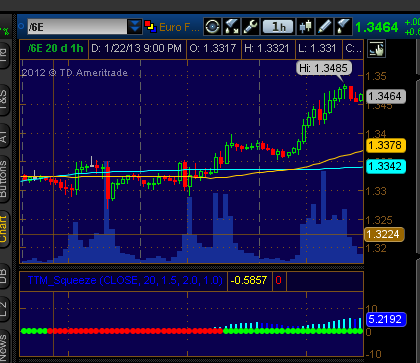The width and height of the screenshot is (420, 363).
Task: Click the 10 tick on squeeze axis
Action: (372, 309)
